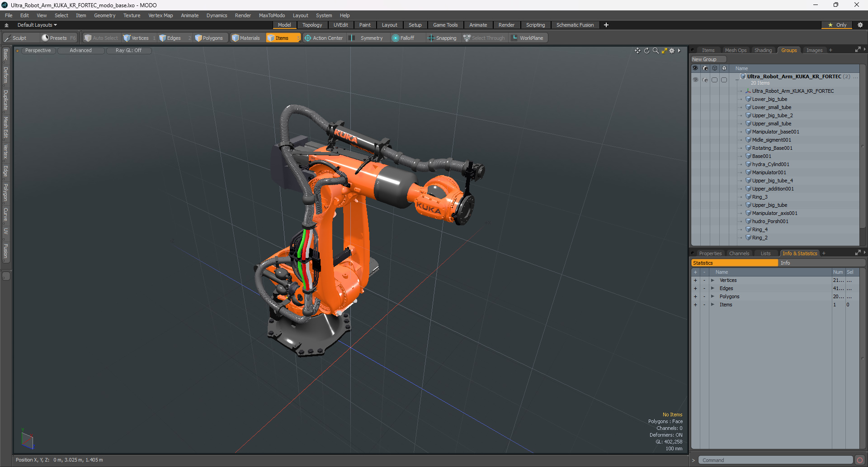This screenshot has width=868, height=467.
Task: Toggle Symmetry on or off
Action: [367, 38]
